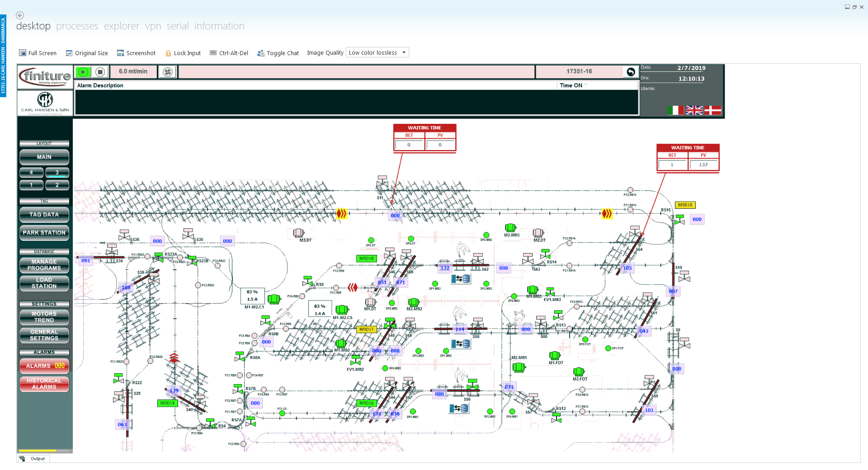Switch to the information tab
The height and width of the screenshot is (470, 868).
(x=219, y=26)
